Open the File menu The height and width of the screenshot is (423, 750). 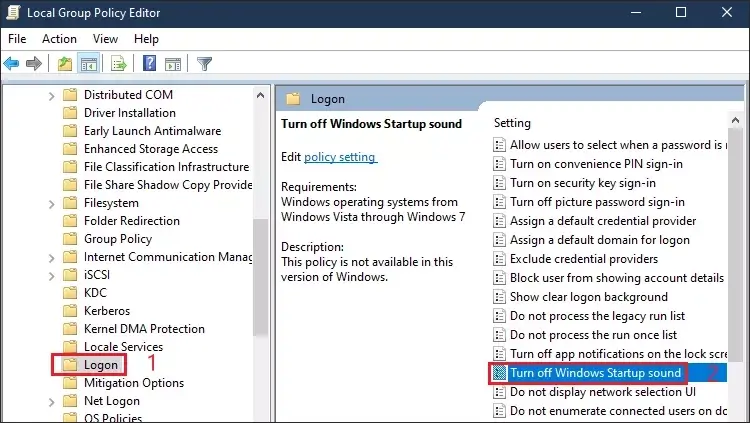[x=17, y=39]
